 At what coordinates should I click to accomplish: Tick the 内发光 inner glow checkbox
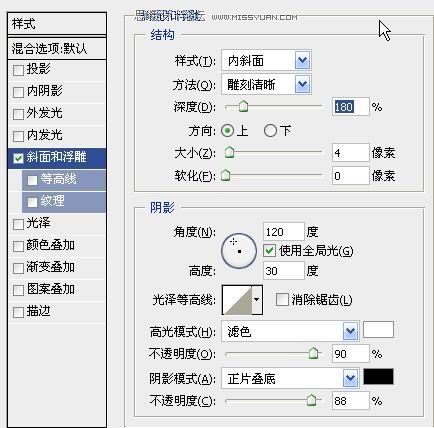(18, 136)
